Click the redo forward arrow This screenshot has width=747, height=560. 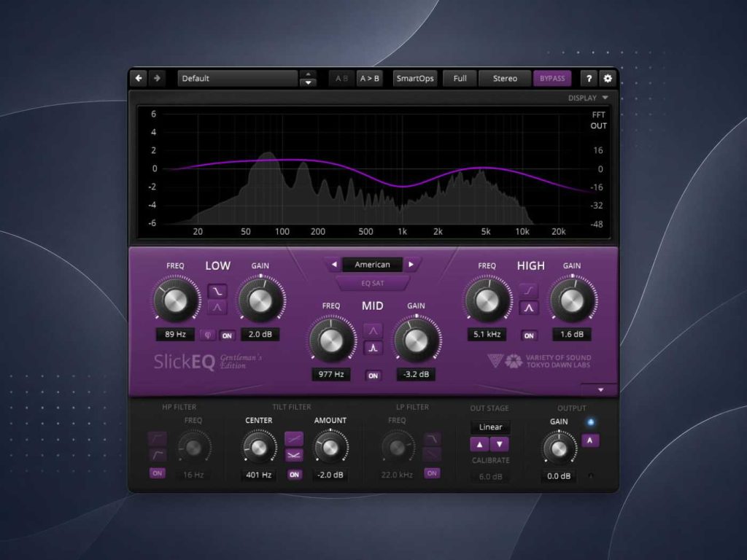[x=157, y=78]
